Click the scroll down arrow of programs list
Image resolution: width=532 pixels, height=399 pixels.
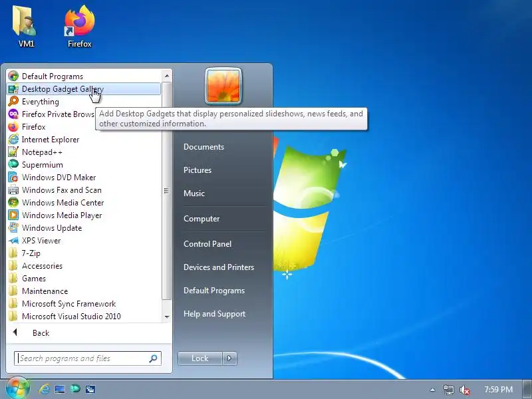coord(167,317)
